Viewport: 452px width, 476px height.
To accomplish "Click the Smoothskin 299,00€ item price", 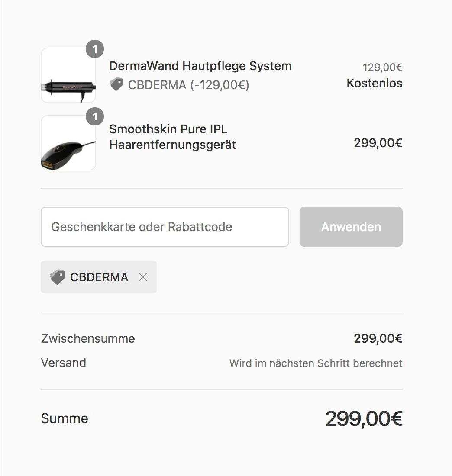I will pos(378,143).
